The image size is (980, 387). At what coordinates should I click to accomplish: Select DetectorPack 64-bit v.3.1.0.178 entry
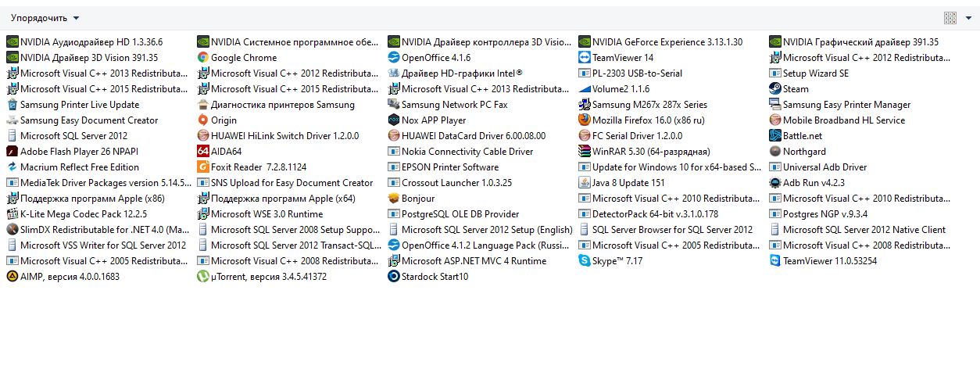[649, 214]
